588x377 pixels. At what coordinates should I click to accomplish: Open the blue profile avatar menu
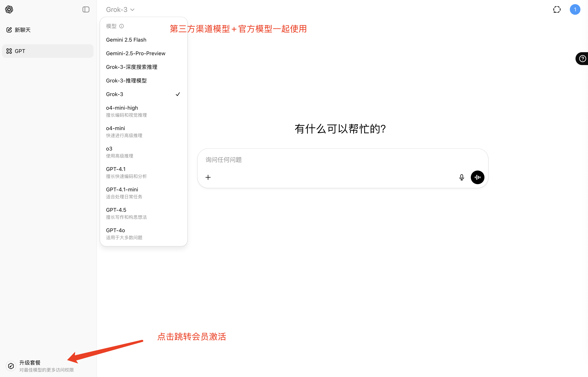[575, 9]
